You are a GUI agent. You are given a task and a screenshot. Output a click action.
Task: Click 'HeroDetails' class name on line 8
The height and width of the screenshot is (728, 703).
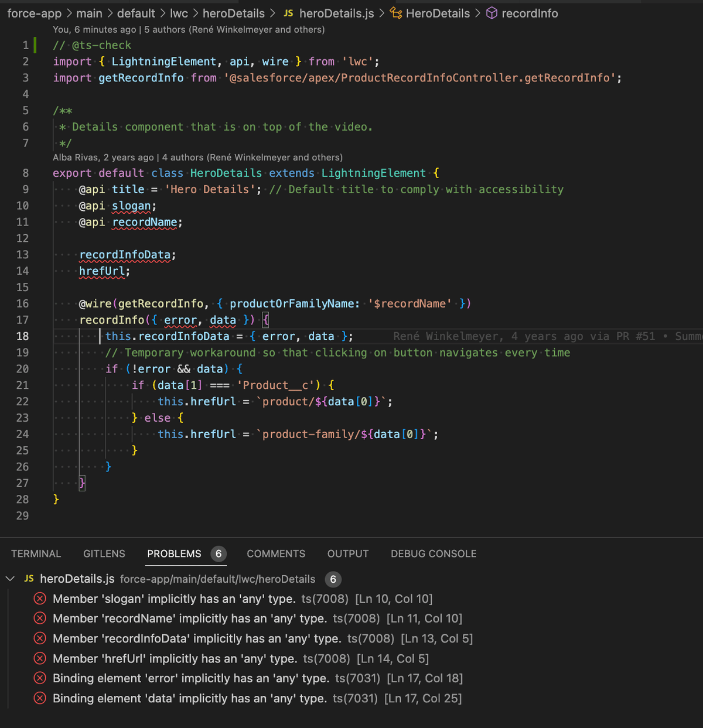pos(226,173)
